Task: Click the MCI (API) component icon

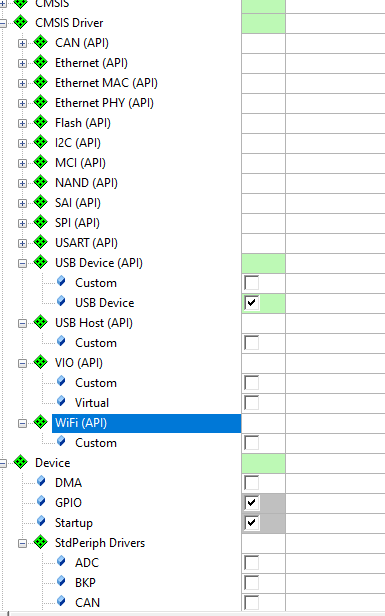Action: tap(40, 162)
